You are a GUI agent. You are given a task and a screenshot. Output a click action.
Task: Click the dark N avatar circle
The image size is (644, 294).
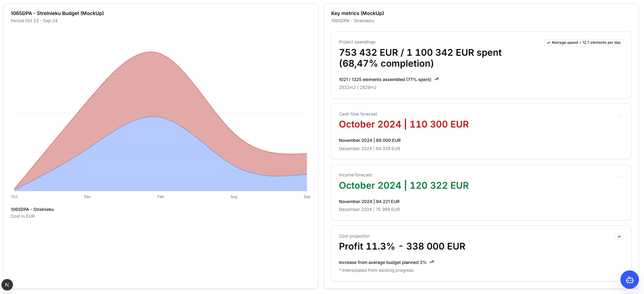[7, 284]
